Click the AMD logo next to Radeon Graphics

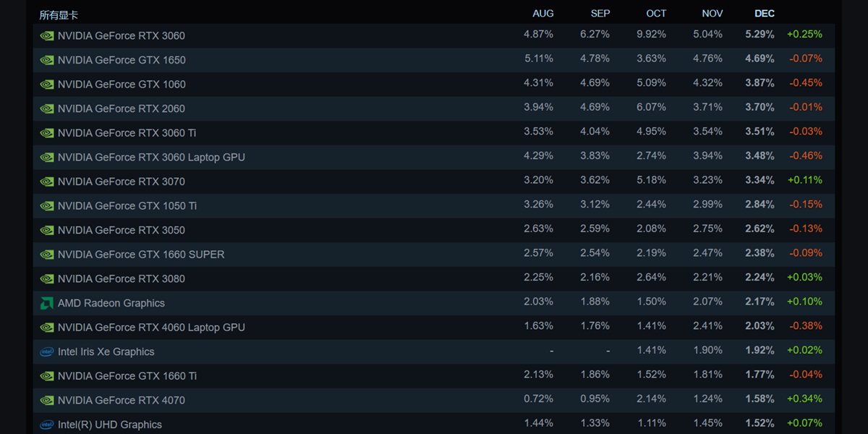tap(47, 304)
